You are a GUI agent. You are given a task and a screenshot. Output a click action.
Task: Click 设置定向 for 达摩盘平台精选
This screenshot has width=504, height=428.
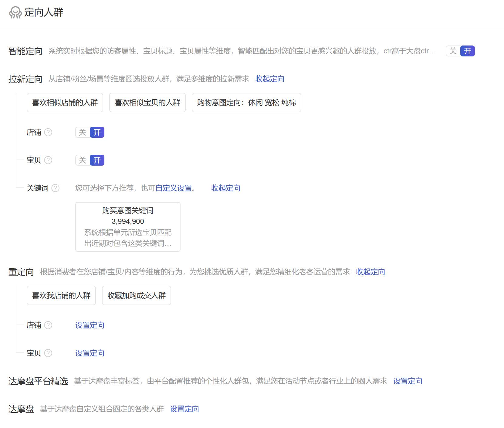coord(408,381)
